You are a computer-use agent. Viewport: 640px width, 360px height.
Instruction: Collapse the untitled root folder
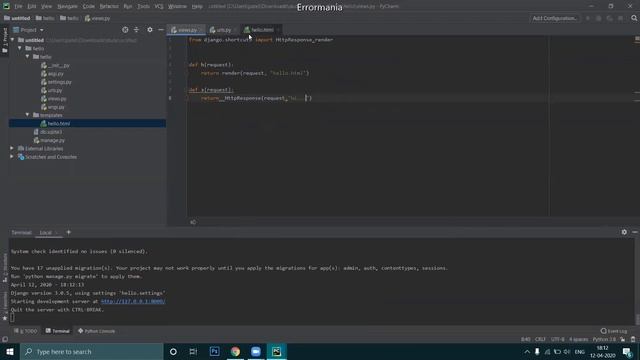click(12, 40)
